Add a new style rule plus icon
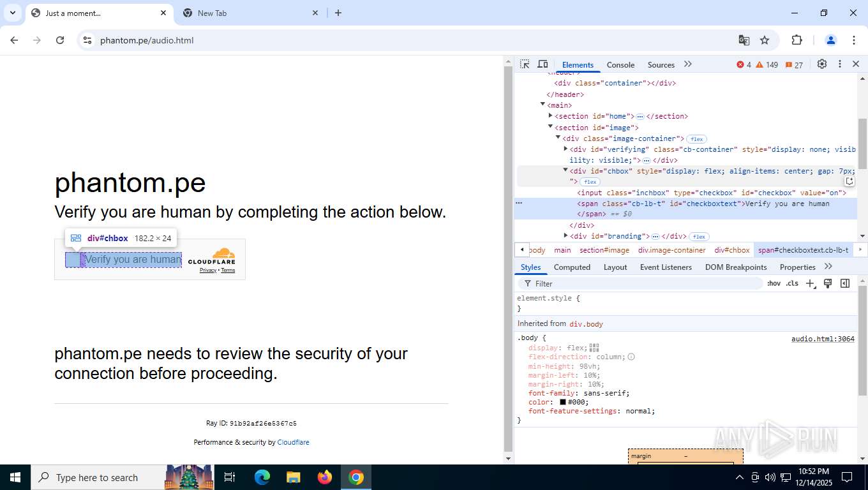The width and height of the screenshot is (868, 490). tap(811, 283)
